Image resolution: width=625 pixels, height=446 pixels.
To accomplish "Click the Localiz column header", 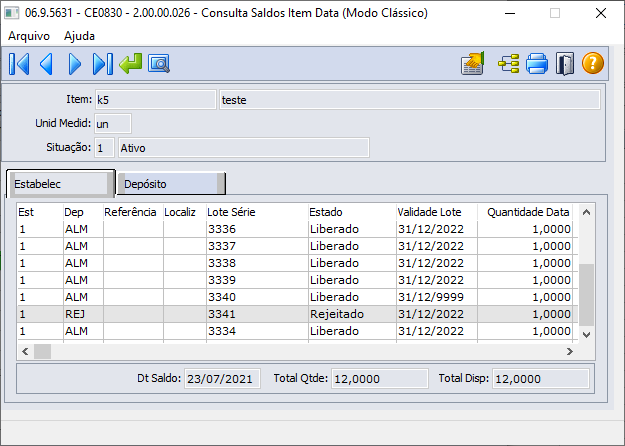I will [185, 212].
